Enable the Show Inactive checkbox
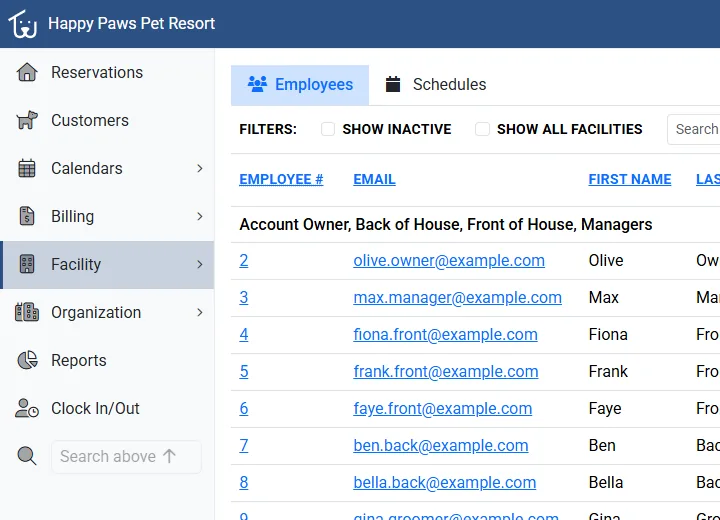This screenshot has width=720, height=520. coord(328,129)
